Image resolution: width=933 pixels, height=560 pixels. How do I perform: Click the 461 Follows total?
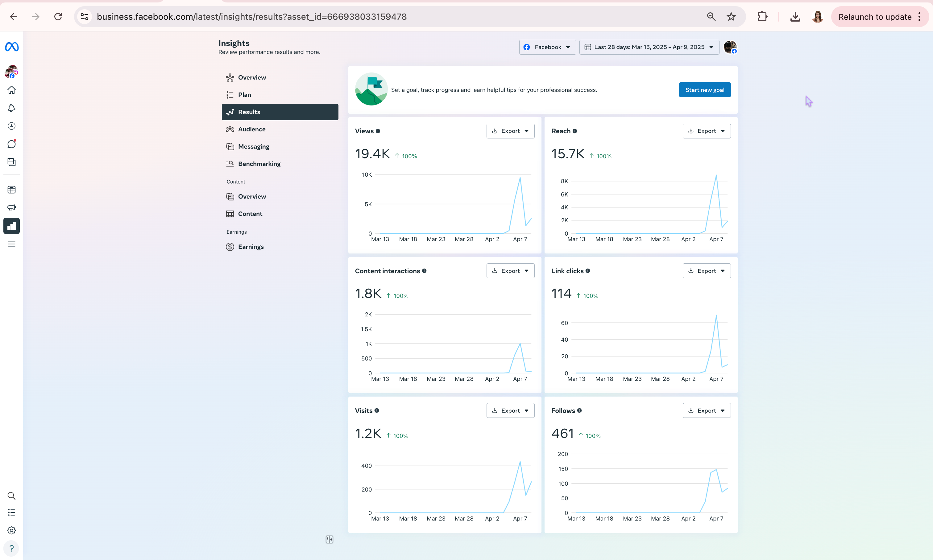click(562, 434)
